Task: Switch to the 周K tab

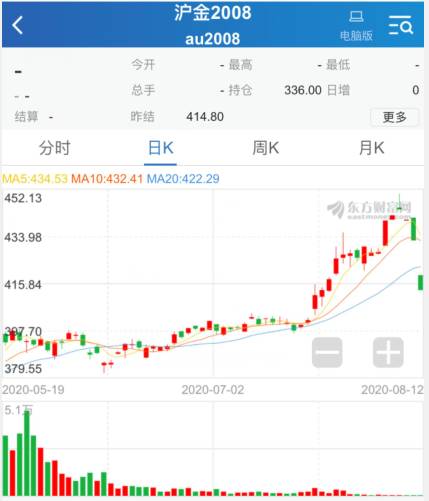Action: 266,148
